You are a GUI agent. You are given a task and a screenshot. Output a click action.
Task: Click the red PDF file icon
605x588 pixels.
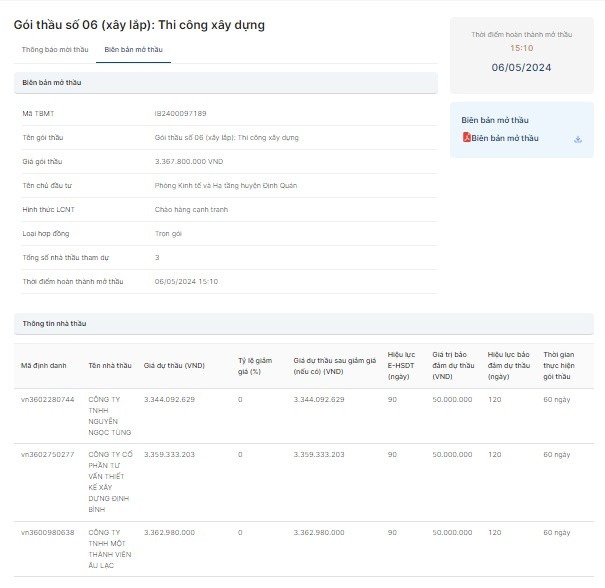click(x=466, y=138)
